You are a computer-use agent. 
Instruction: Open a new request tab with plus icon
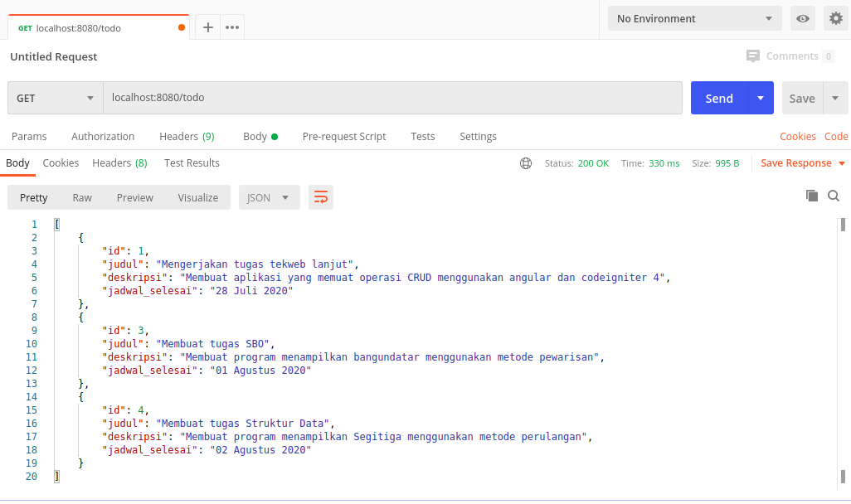pos(208,27)
